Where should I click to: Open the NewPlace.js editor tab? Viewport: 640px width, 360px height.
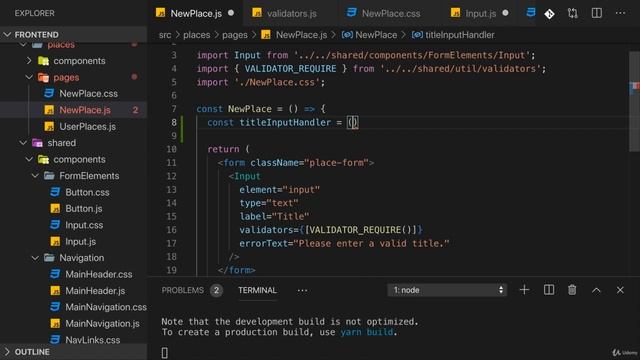coord(195,13)
